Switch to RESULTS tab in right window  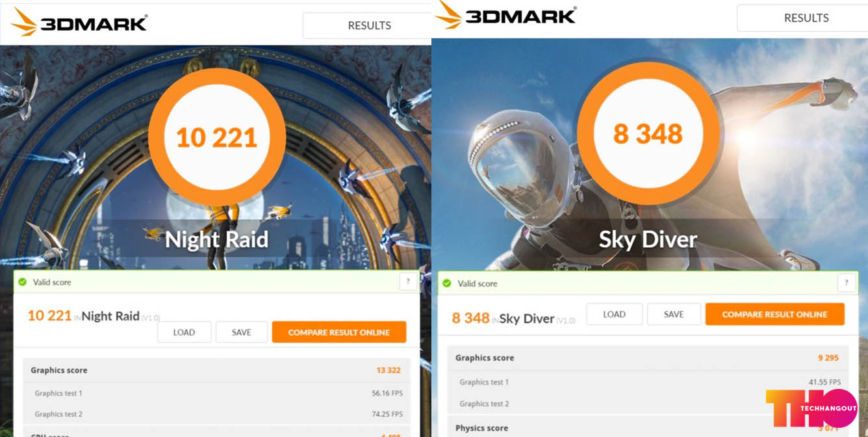(806, 18)
